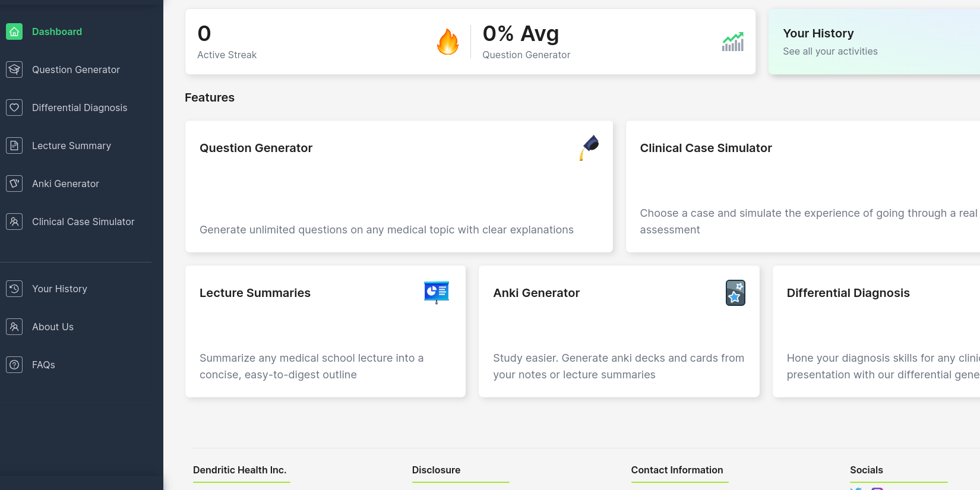
Task: Open the Anki Generator feature card
Action: [618, 331]
